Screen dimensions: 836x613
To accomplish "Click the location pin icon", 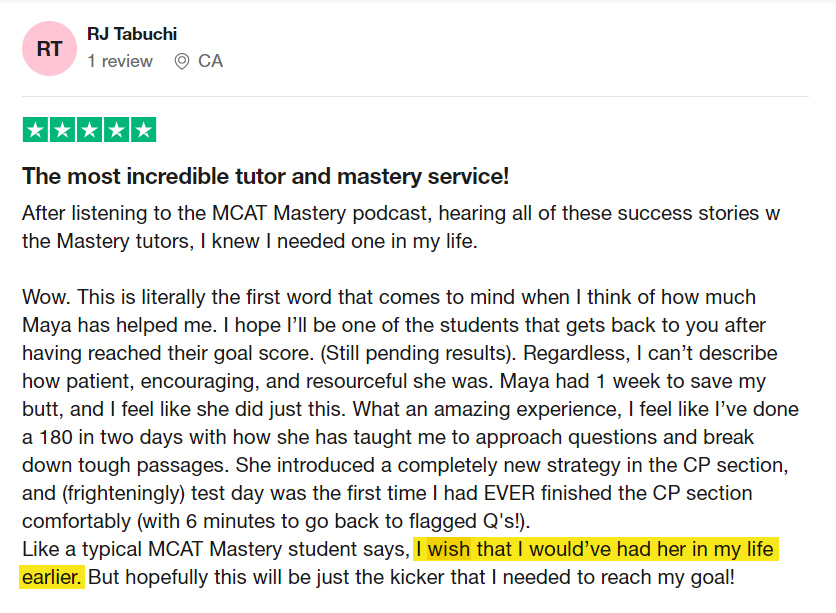I will [x=182, y=61].
